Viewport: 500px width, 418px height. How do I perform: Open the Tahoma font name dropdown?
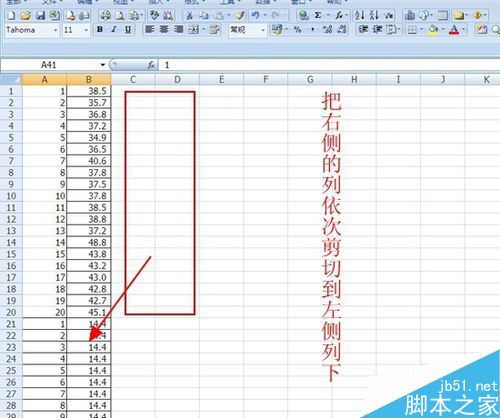tap(55, 30)
